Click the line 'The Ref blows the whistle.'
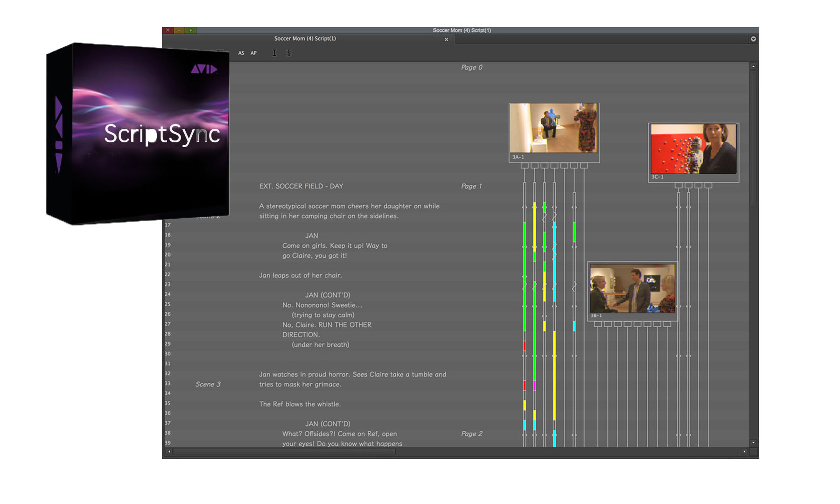 pos(300,405)
